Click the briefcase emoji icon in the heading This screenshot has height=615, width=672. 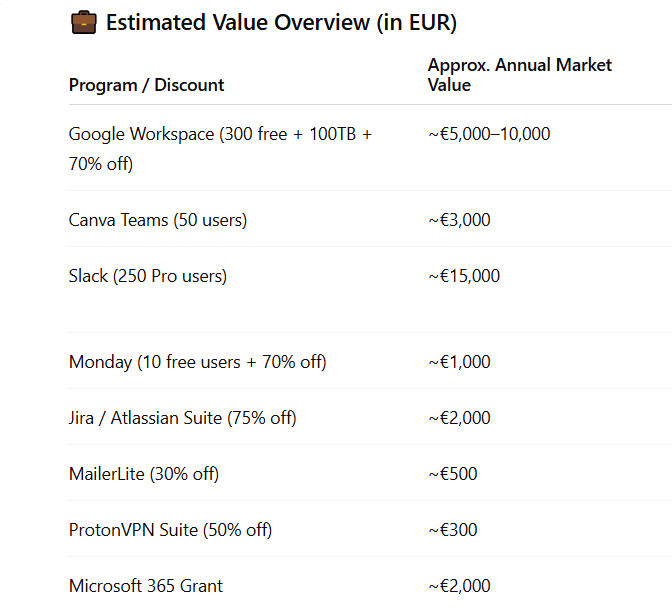(x=83, y=23)
